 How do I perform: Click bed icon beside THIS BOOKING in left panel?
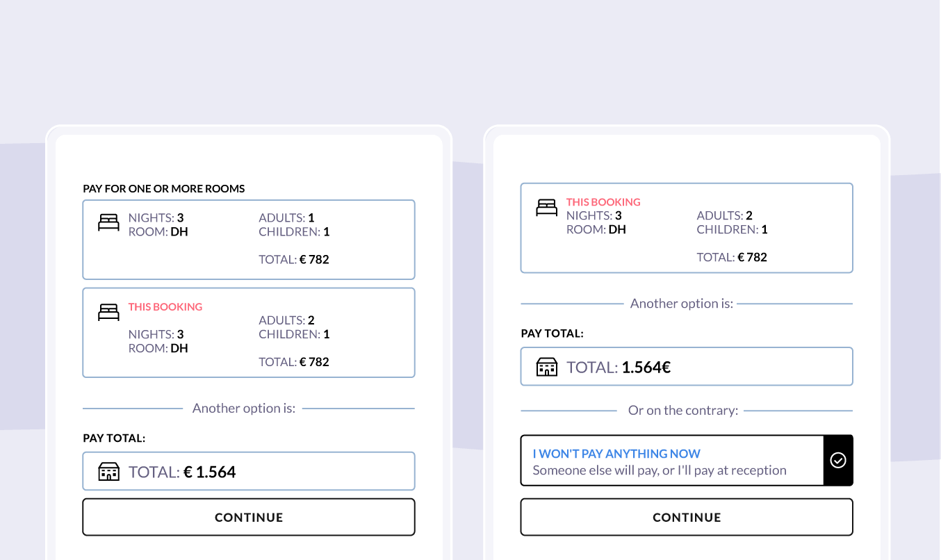[x=108, y=312]
